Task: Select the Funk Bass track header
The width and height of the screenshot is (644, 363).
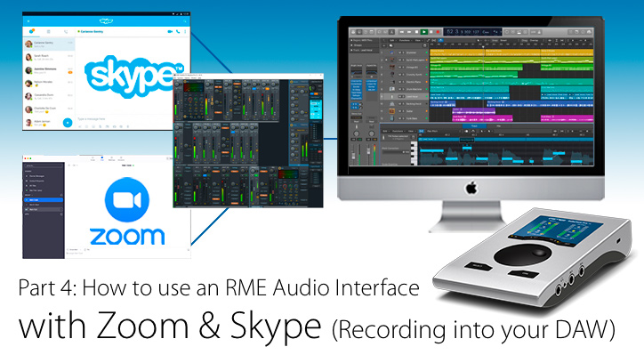Action: 405,118
